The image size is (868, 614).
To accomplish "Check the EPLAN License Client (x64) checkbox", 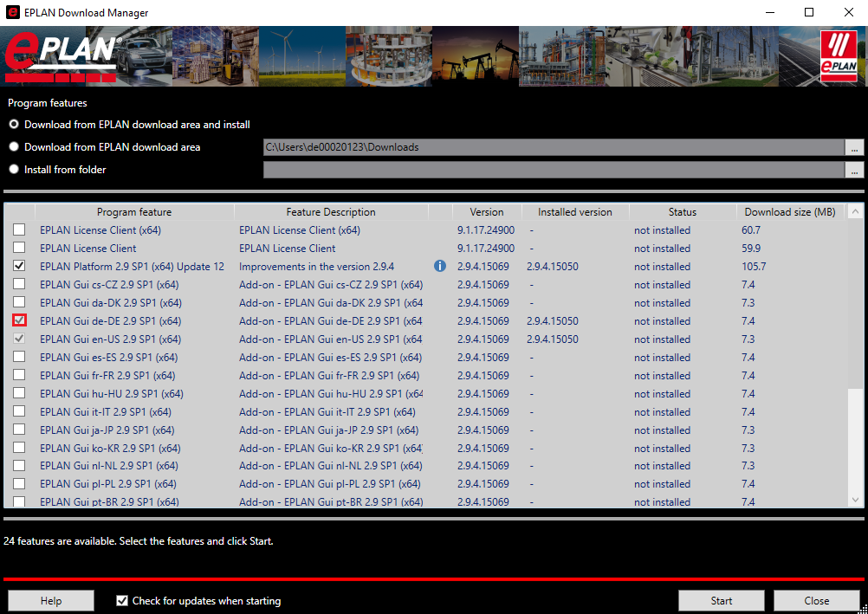I will (19, 229).
